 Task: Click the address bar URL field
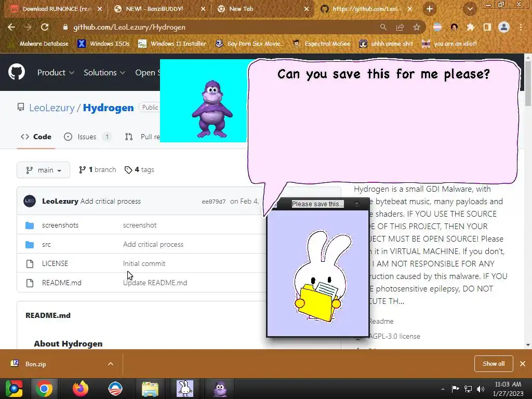217,27
